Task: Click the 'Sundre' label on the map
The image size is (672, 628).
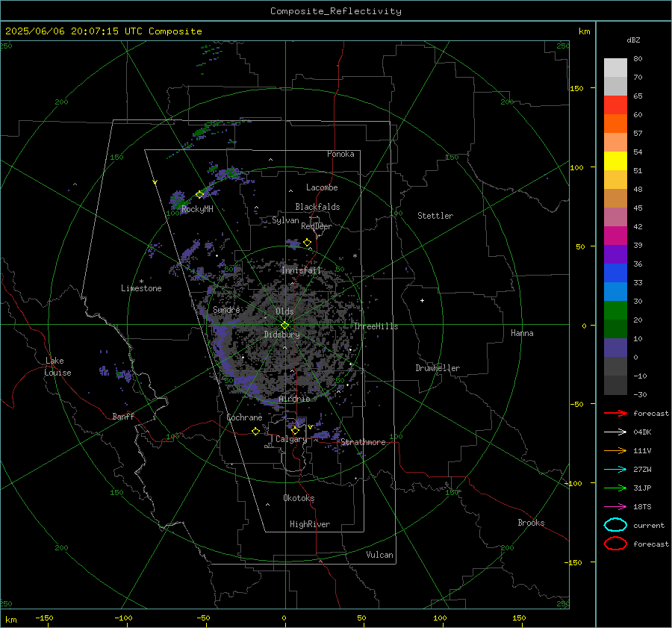Action: coord(226,309)
